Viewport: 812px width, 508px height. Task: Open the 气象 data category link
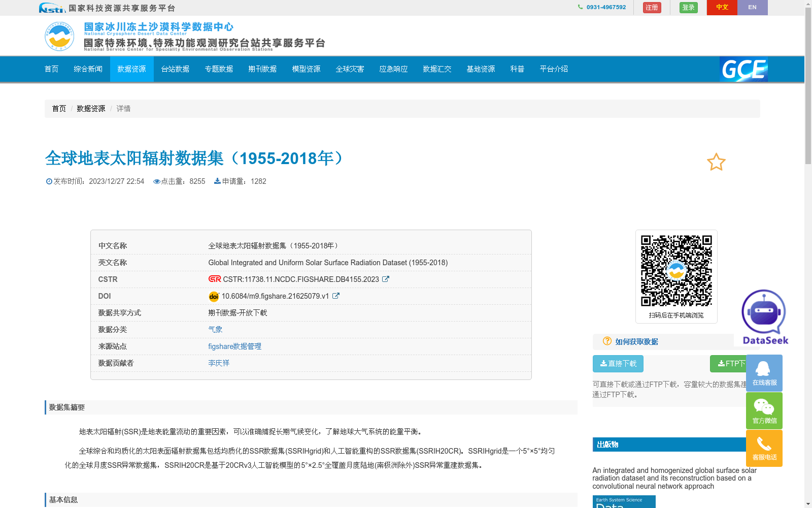(x=215, y=329)
